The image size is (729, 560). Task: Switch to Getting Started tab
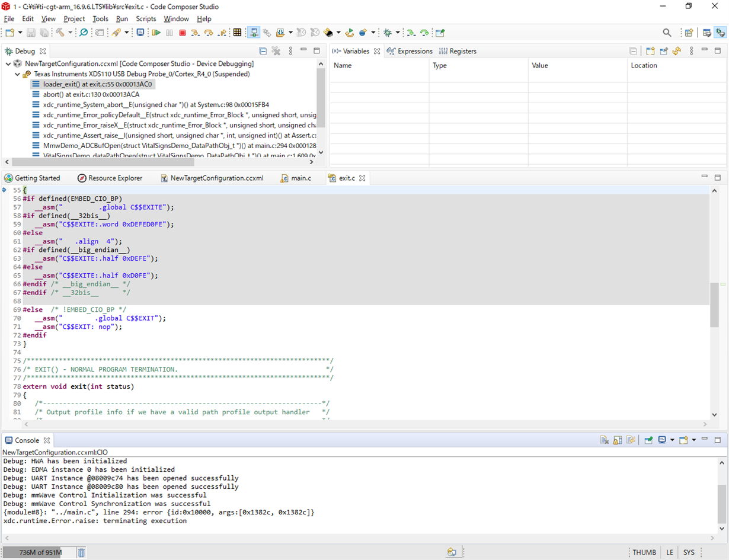(x=33, y=178)
